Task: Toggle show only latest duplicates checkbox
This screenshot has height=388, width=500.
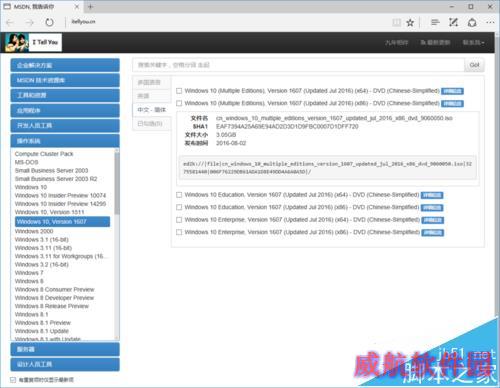Action: pos(13,380)
